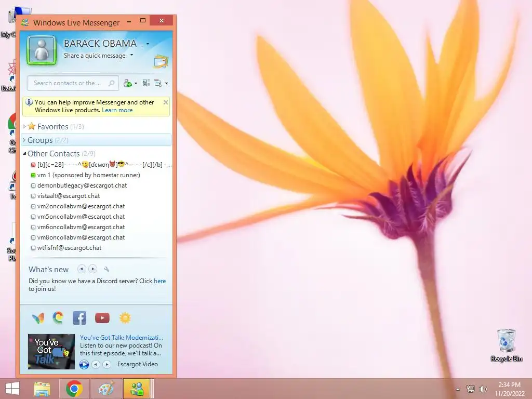Screen dimensions: 532x399
Task: Open File Explorer from taskbar
Action: point(42,389)
